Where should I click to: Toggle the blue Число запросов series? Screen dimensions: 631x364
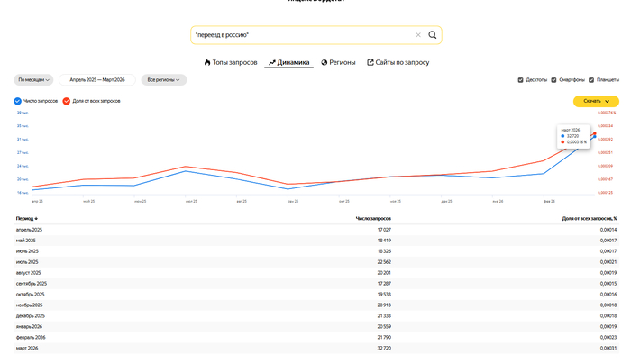pos(18,101)
